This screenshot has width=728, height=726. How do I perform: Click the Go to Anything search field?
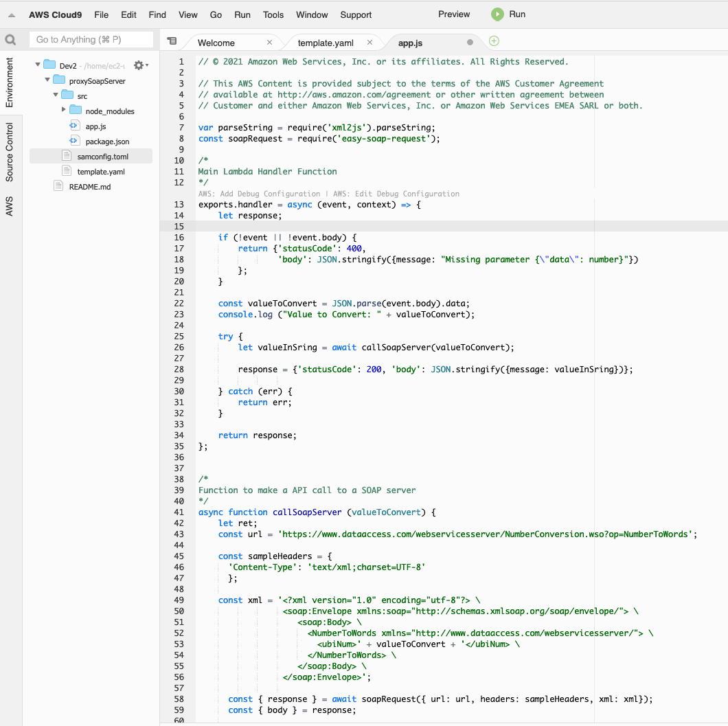coord(92,40)
